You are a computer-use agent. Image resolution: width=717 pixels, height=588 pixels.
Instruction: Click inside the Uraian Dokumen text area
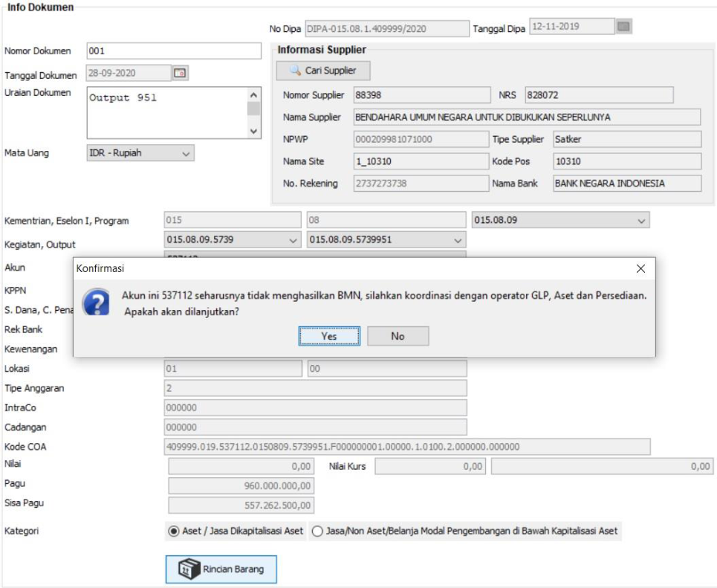[x=166, y=113]
